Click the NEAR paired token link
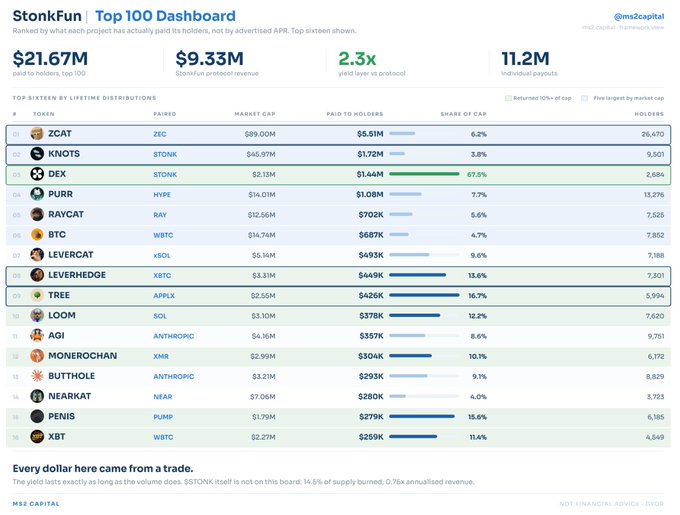 pos(163,397)
